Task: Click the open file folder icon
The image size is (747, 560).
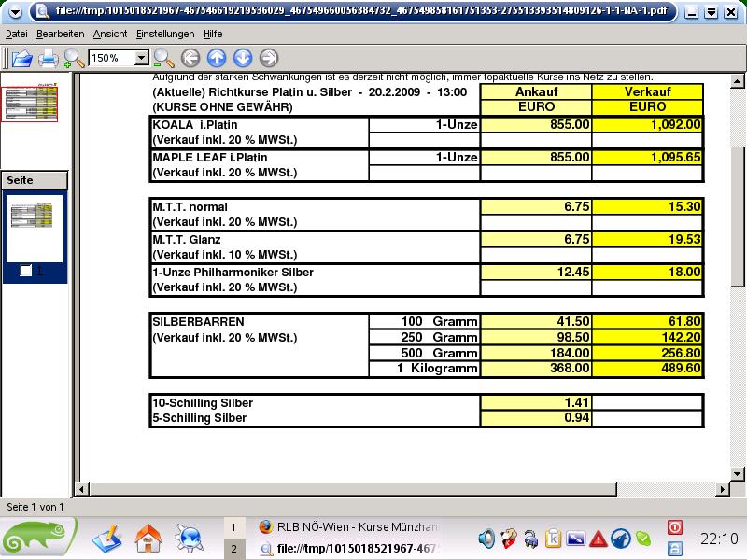Action: 21,58
